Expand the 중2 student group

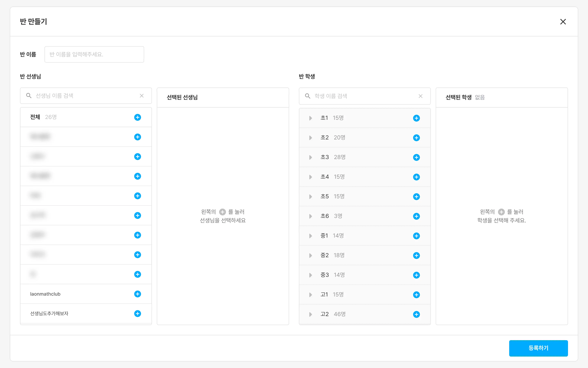tap(311, 256)
